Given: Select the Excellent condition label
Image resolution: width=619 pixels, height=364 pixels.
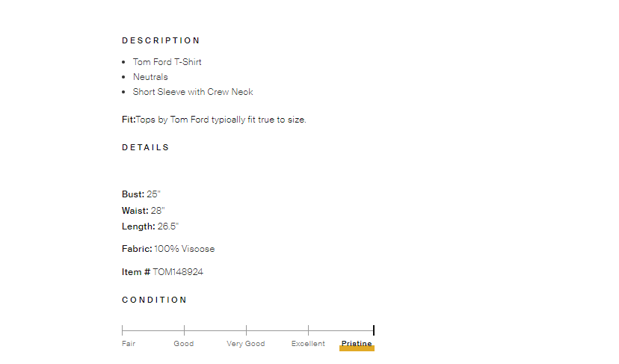Looking at the screenshot, I should pos(308,344).
